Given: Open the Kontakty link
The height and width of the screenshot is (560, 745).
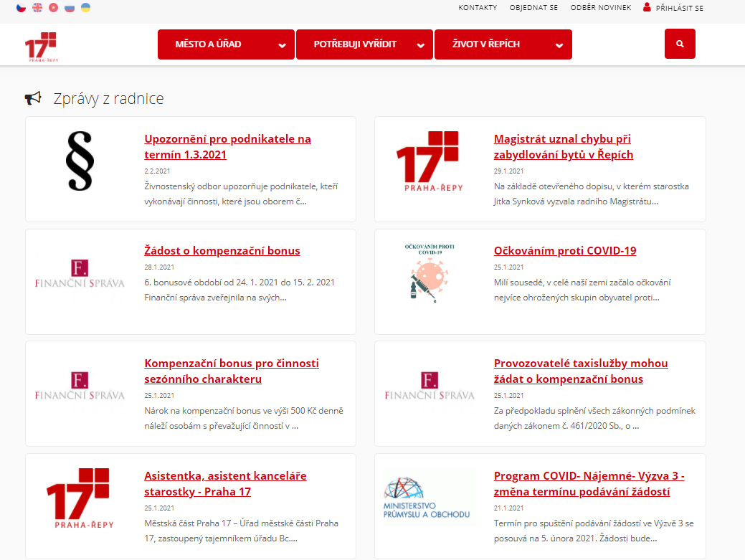Looking at the screenshot, I should 478,8.
